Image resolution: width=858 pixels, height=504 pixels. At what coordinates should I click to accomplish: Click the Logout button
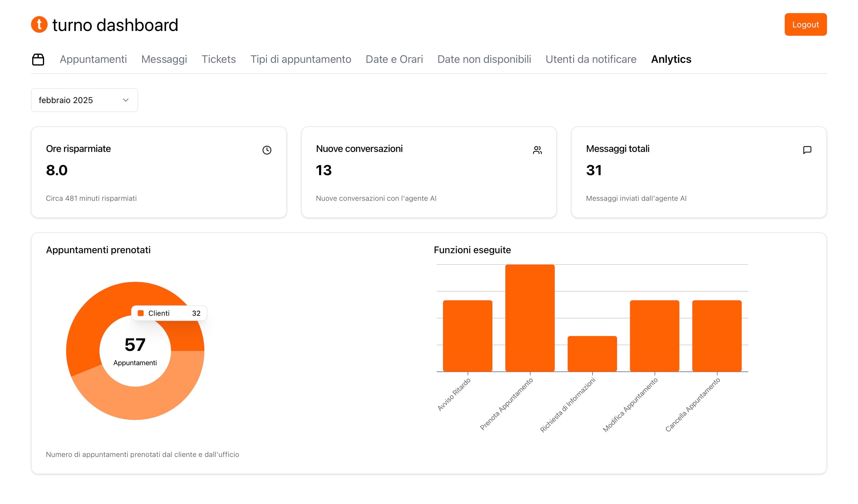coord(806,24)
